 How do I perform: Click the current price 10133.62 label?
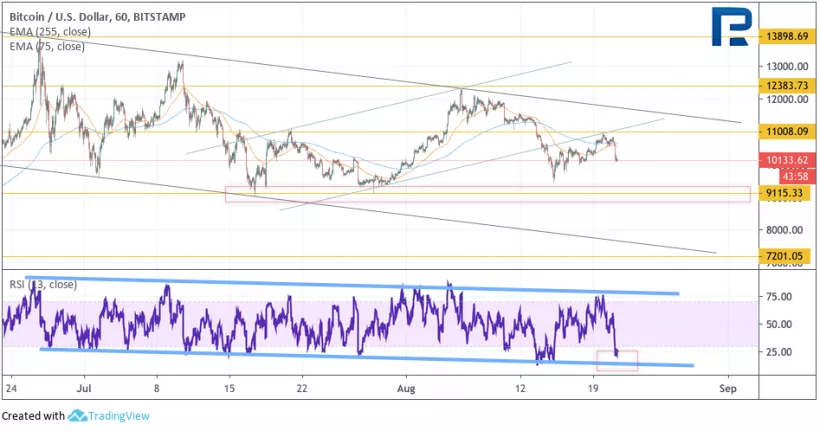786,159
